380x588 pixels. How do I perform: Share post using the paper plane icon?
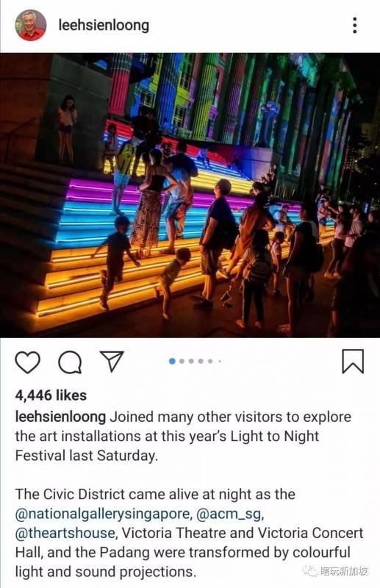tap(112, 362)
